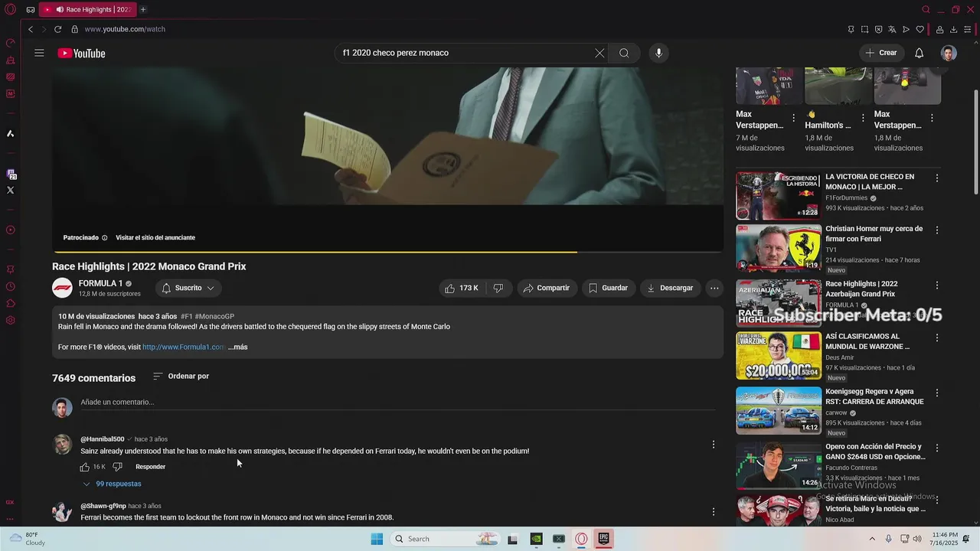Open YouTube notifications bell
Screen dimensions: 980x551
(919, 53)
